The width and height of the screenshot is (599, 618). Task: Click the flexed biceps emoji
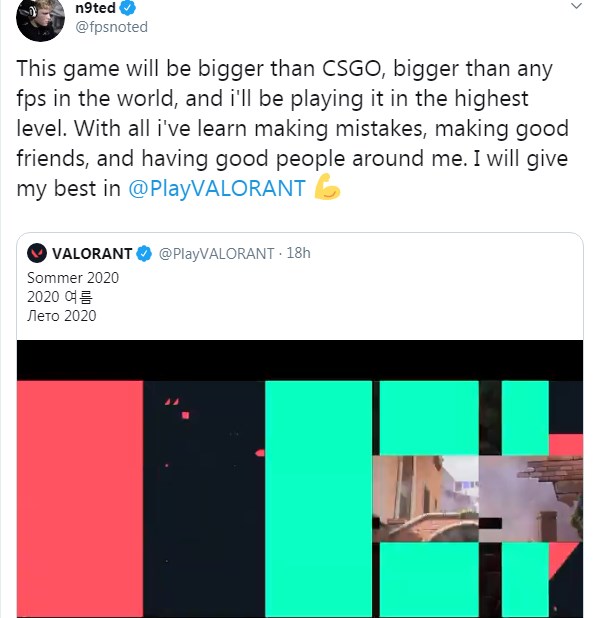327,187
